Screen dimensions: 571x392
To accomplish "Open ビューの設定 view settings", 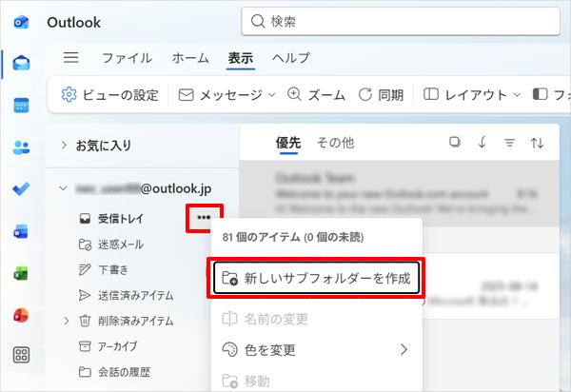I will point(110,95).
